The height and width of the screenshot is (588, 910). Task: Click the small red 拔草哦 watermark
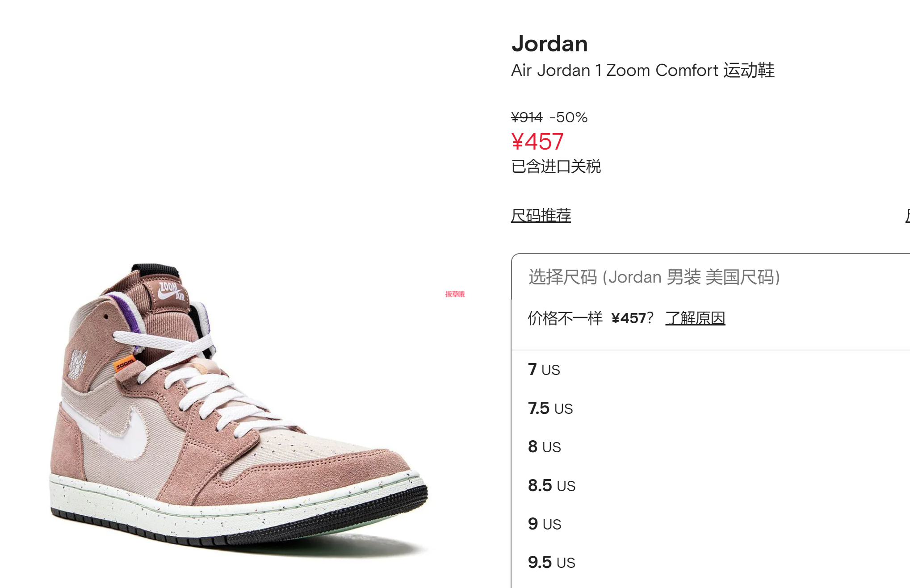pyautogui.click(x=455, y=294)
